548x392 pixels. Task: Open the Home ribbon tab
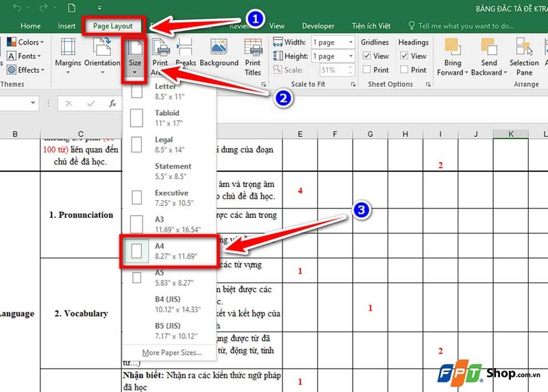coord(30,26)
